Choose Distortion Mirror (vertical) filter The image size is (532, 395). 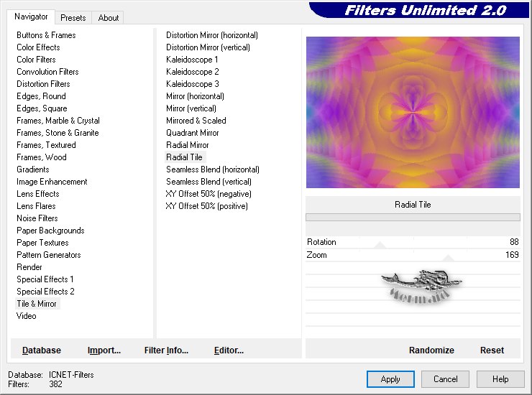pos(208,47)
